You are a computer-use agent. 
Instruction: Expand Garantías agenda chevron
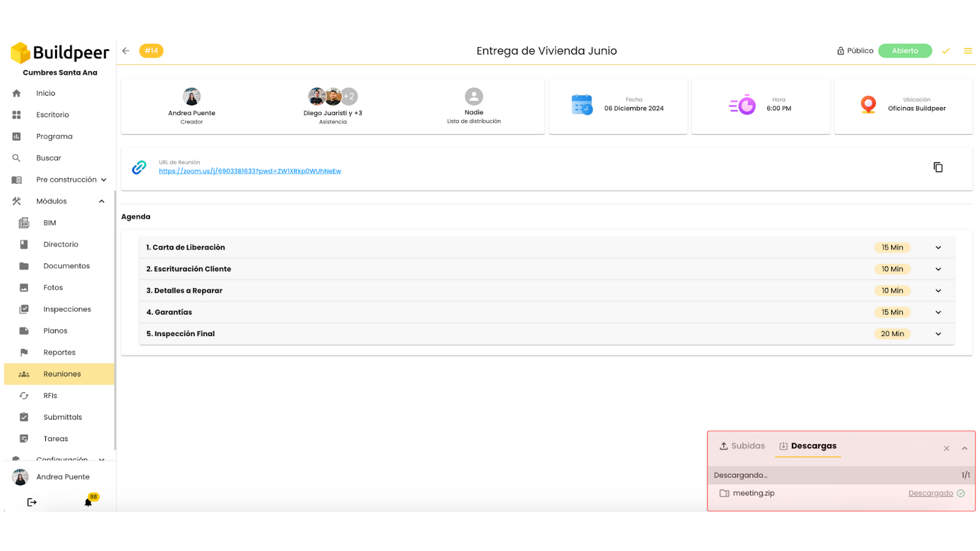click(938, 312)
